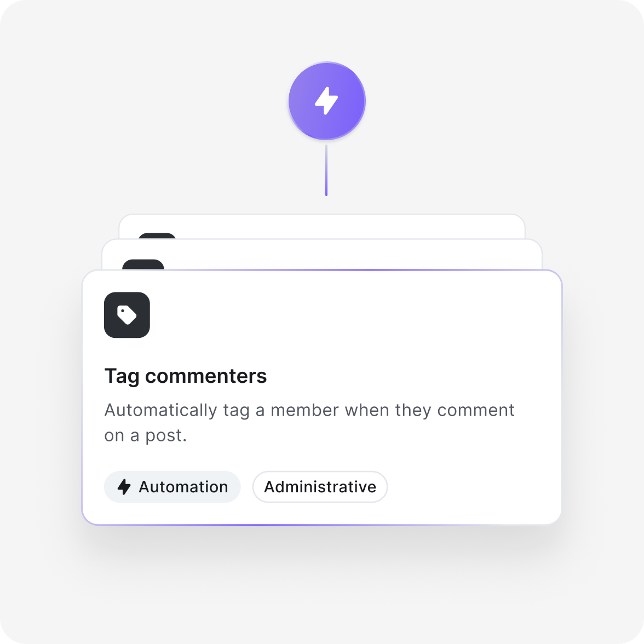Screen dimensions: 644x644
Task: Click the lightning bolt inside the Automation badge
Action: tap(124, 487)
